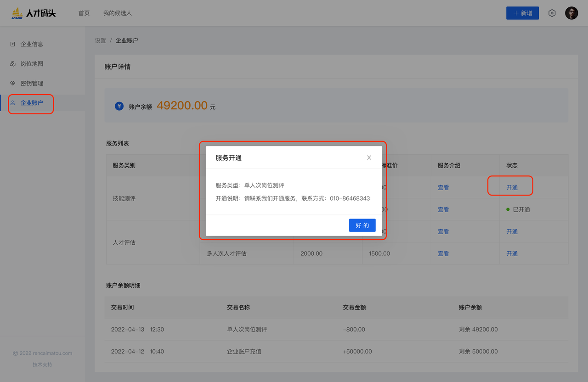Confirm dialog with 好的 button
Viewport: 588px width, 382px height.
(x=362, y=225)
